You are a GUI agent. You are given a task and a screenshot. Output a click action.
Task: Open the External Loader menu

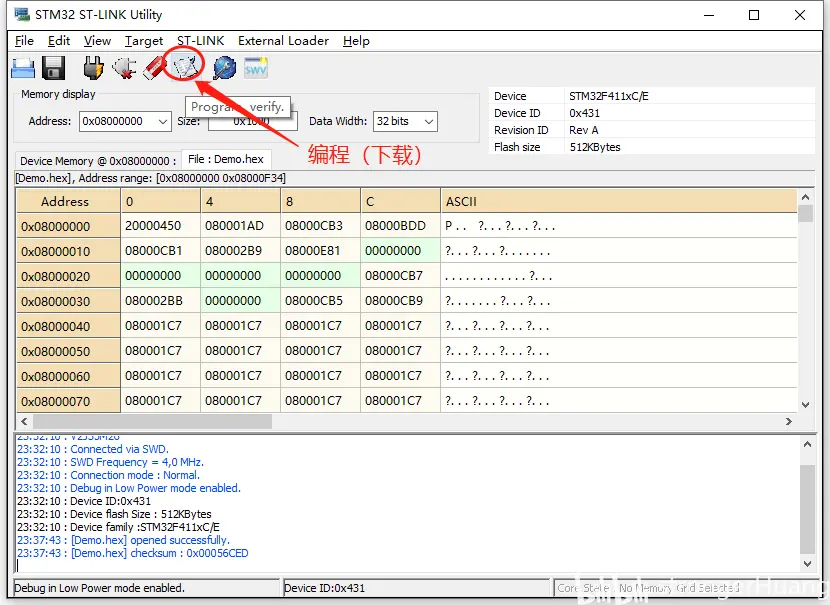(x=283, y=41)
